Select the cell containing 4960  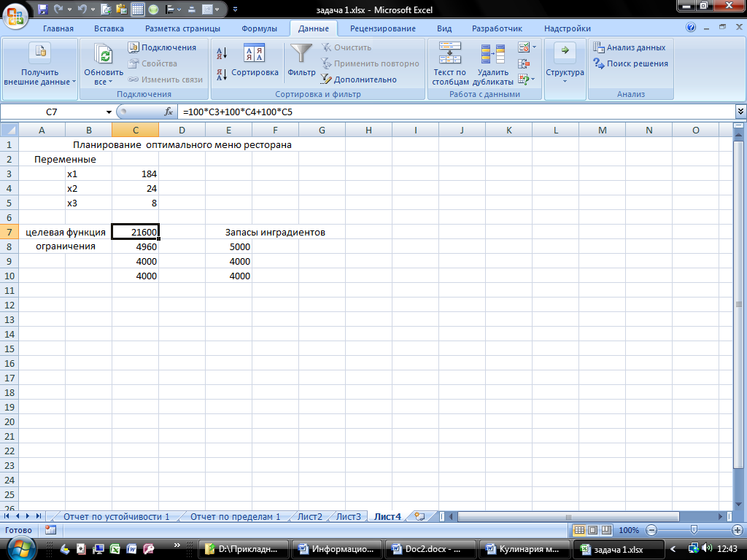[x=135, y=246]
